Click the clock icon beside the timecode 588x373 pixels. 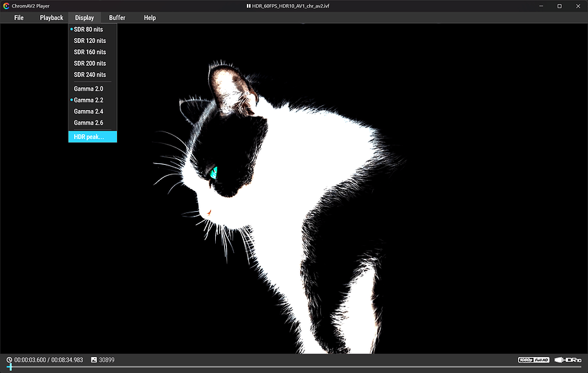pyautogui.click(x=9, y=360)
